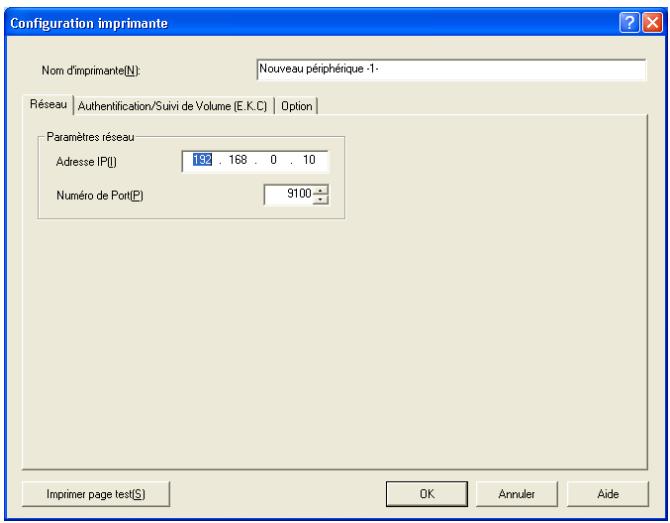Edit the Nom d'imprimante text field

[x=451, y=70]
